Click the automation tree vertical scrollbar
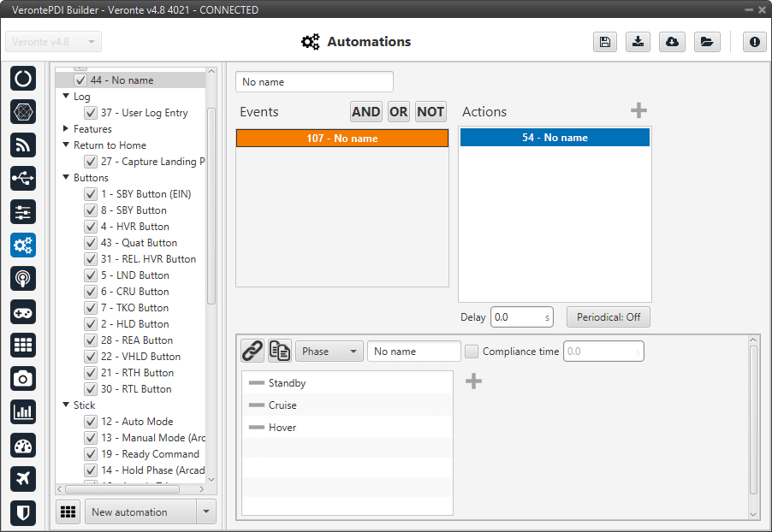Image resolution: width=772 pixels, height=532 pixels. [211, 207]
